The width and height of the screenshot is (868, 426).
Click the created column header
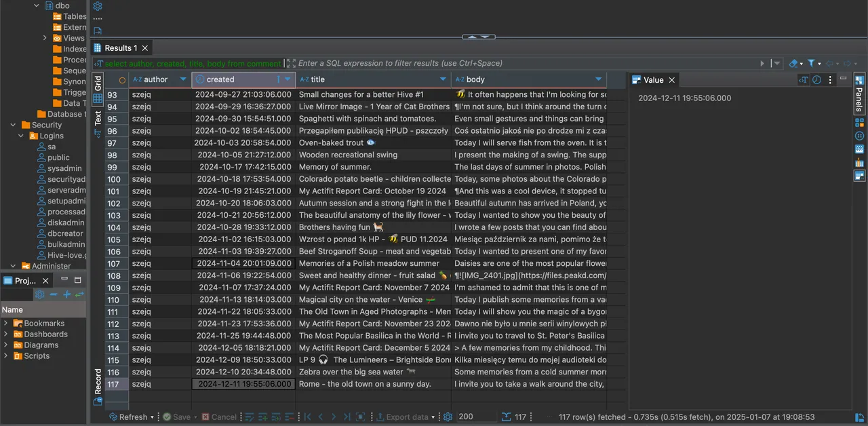click(x=243, y=79)
